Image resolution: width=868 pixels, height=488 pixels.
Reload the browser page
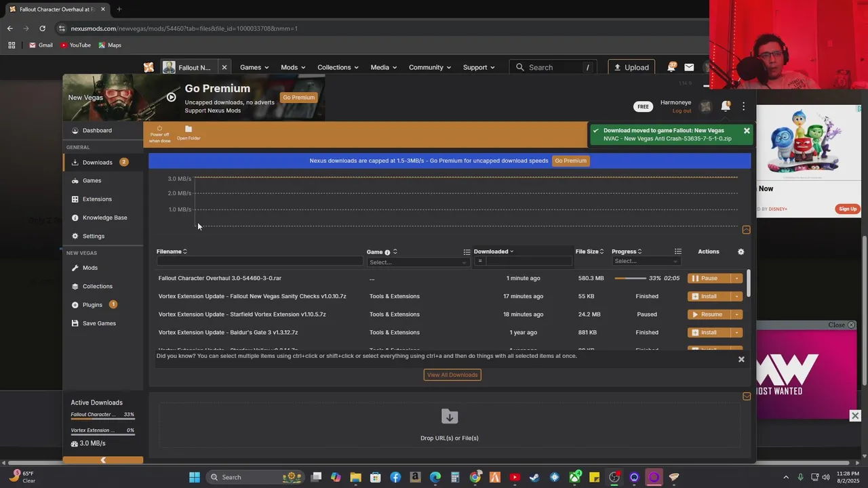pos(42,28)
